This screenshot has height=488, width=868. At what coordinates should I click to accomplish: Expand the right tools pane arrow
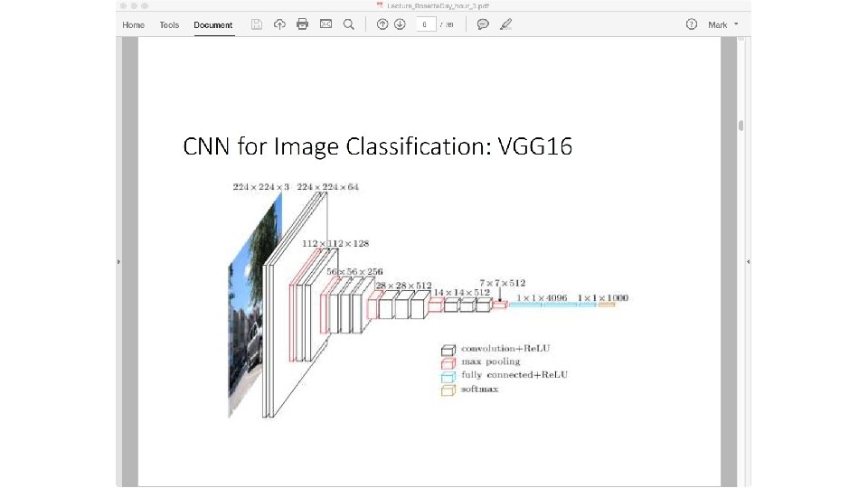[x=749, y=262]
